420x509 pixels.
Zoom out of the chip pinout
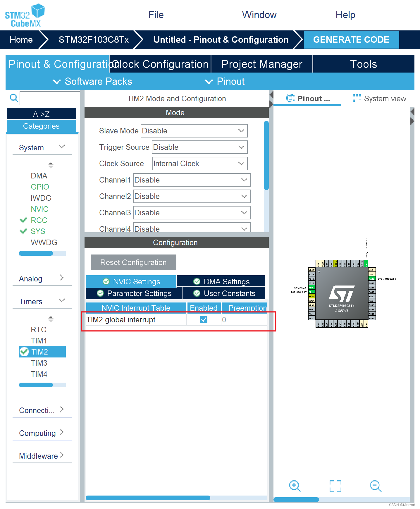[376, 486]
